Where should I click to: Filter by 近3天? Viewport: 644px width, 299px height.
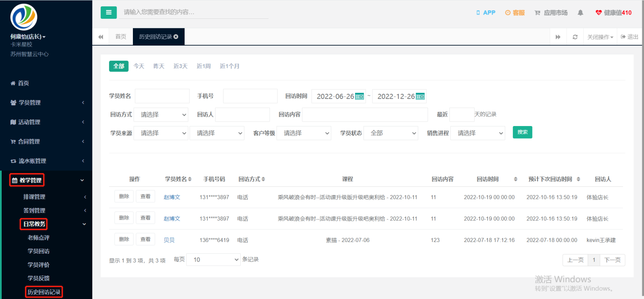(x=180, y=66)
